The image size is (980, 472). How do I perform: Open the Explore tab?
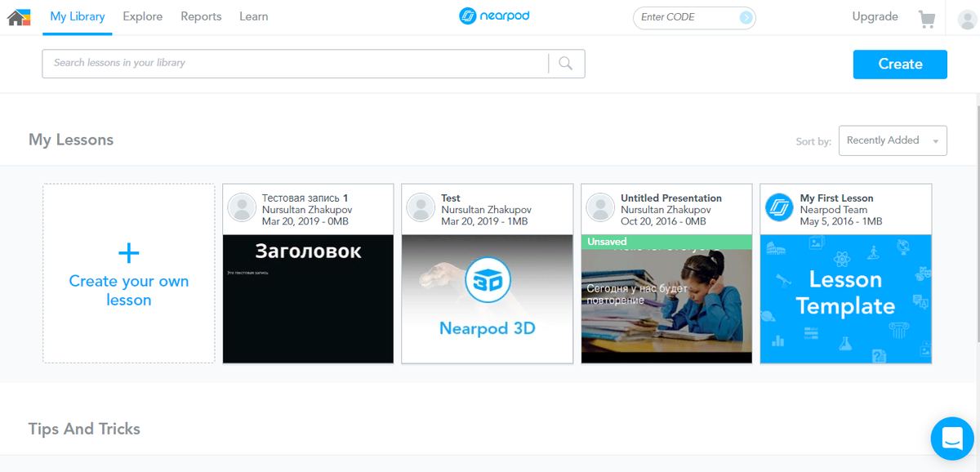coord(143,16)
